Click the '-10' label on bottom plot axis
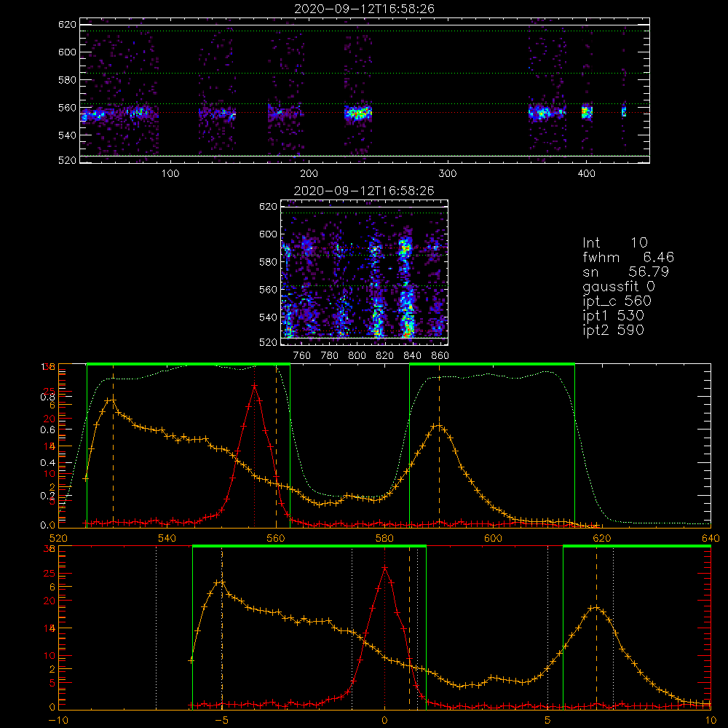The width and height of the screenshot is (728, 728). coord(58,721)
